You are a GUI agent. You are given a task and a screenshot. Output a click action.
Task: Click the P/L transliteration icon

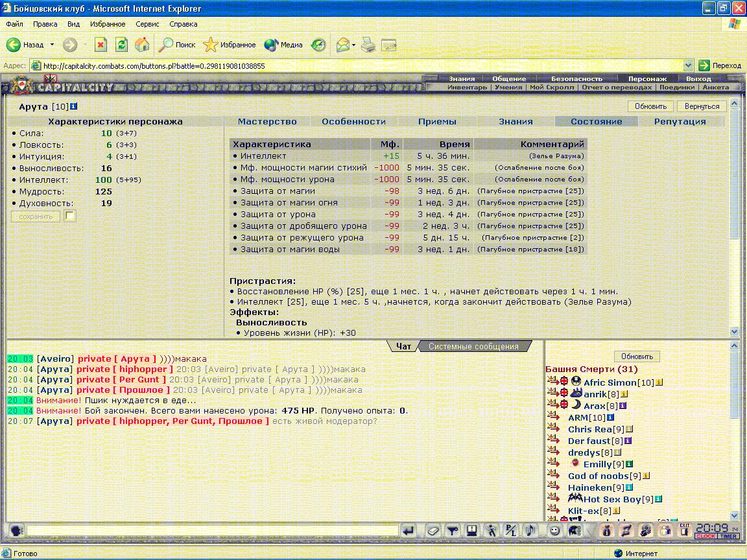[511, 530]
